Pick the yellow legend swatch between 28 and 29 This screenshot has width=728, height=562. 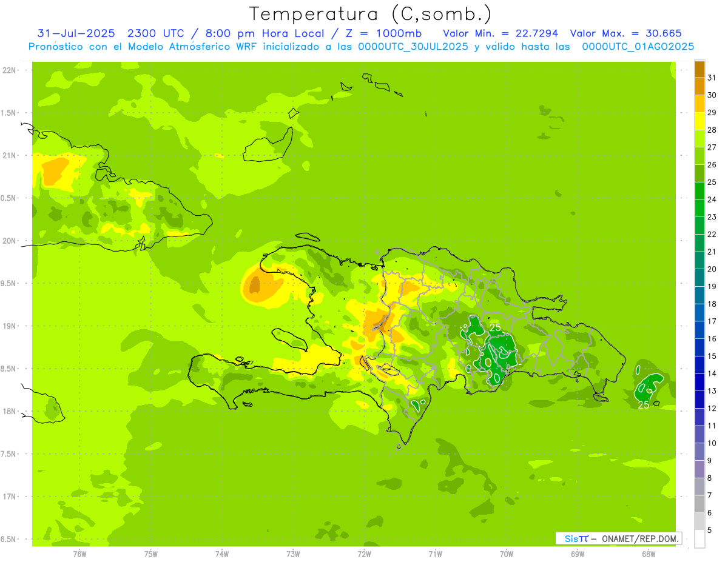coord(699,121)
